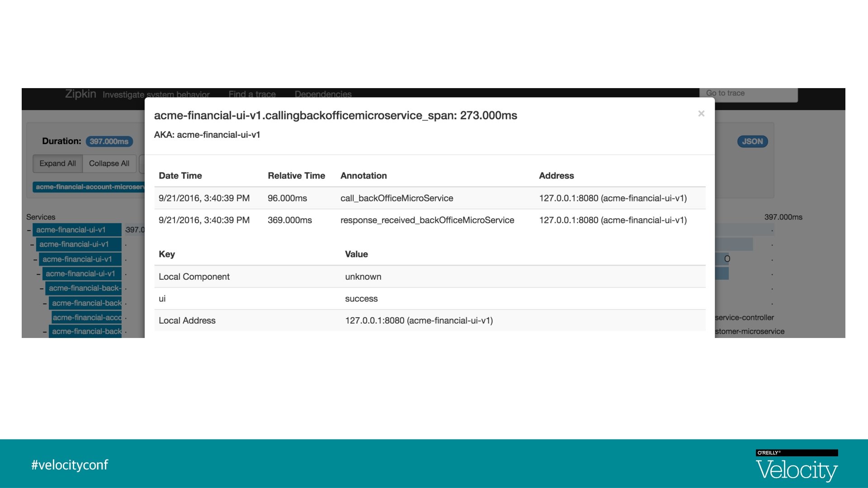Collapse the second-level acme-financial-ui-v1 span

tap(32, 245)
